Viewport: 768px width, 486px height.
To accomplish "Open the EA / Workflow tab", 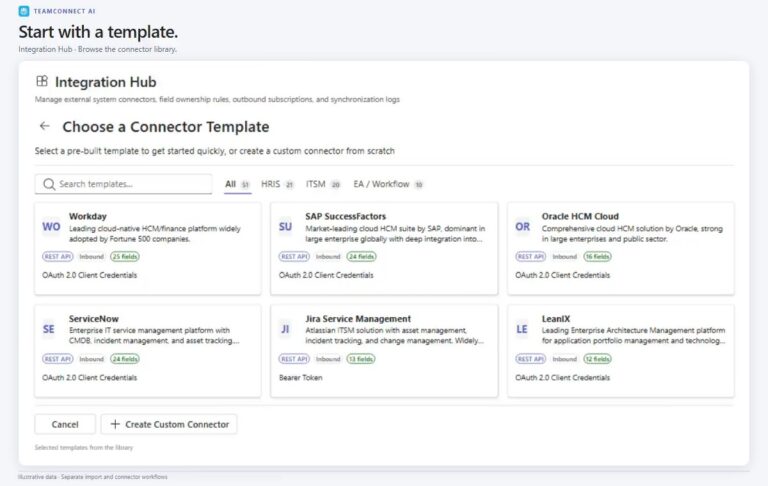I will 388,184.
